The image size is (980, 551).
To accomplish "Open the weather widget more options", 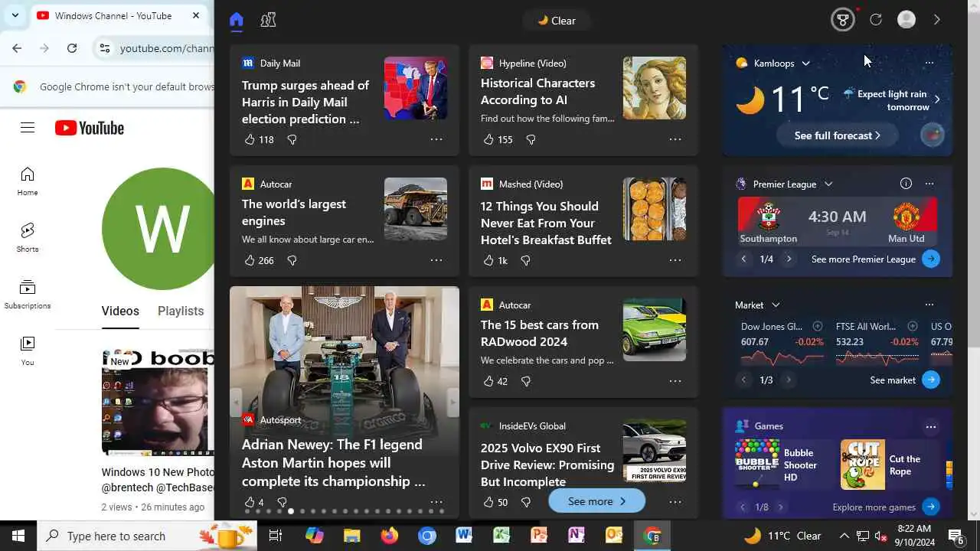I will 929,63.
